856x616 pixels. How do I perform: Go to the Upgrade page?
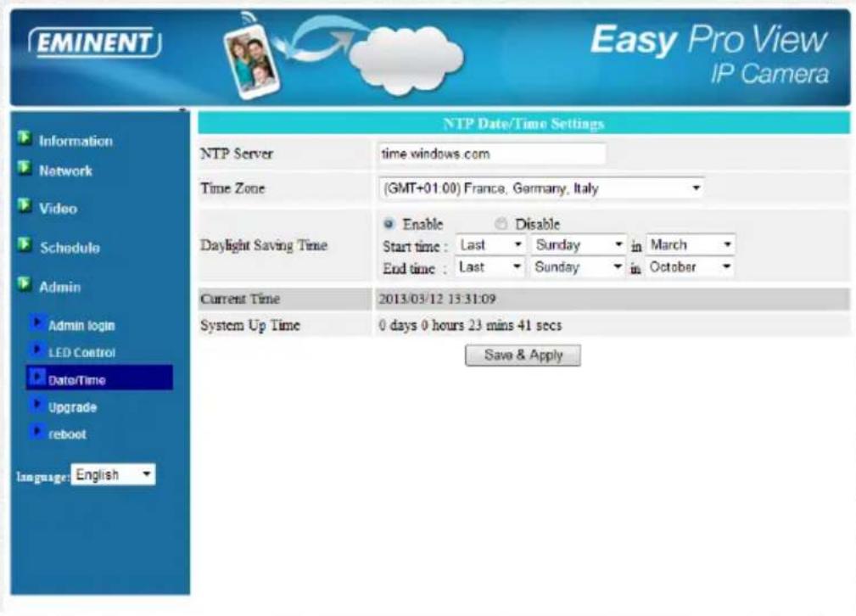click(x=72, y=407)
